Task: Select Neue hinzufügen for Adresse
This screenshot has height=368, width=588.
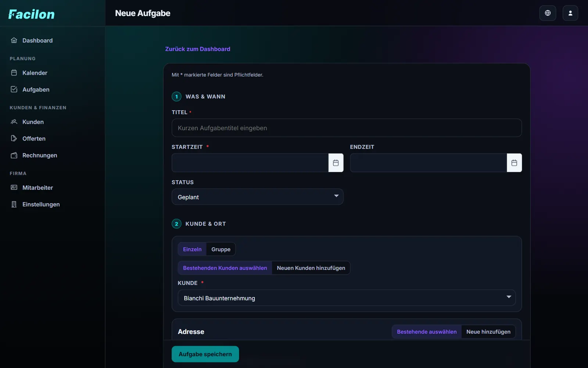Action: point(488,332)
